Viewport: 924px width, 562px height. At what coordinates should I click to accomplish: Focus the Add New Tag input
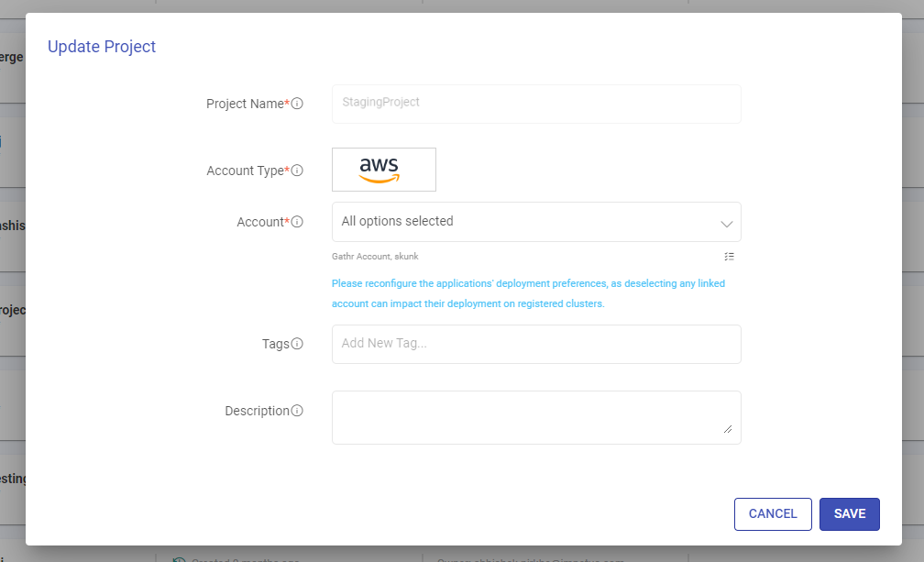click(x=535, y=344)
